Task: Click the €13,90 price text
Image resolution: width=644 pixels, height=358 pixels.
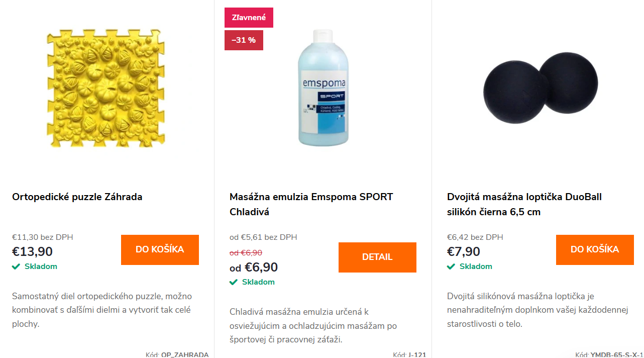Action: click(x=32, y=252)
